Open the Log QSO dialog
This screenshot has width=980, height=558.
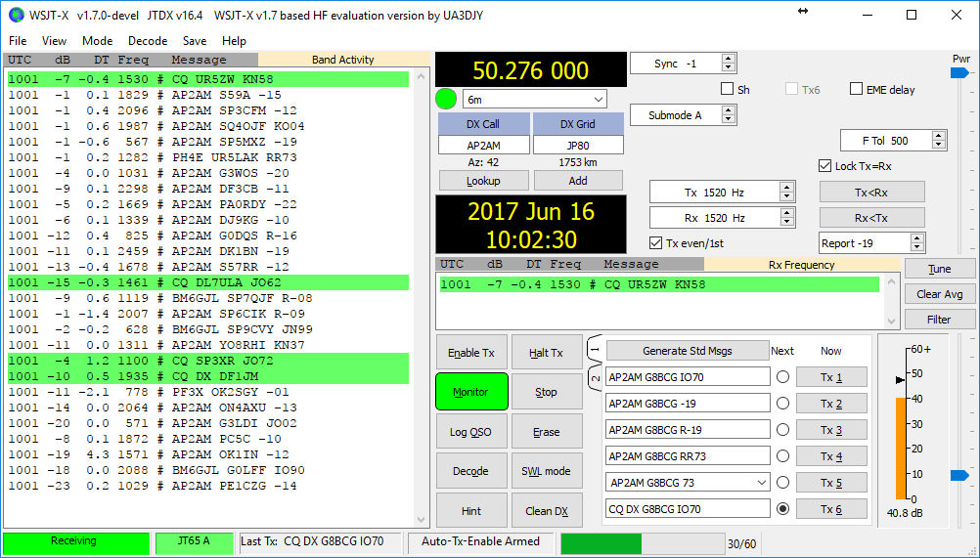(x=471, y=432)
